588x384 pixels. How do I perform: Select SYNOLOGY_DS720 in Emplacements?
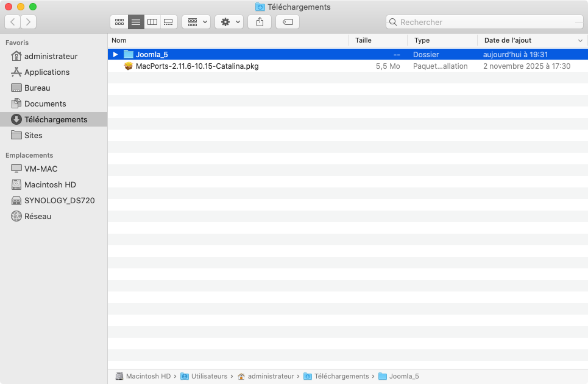point(59,200)
